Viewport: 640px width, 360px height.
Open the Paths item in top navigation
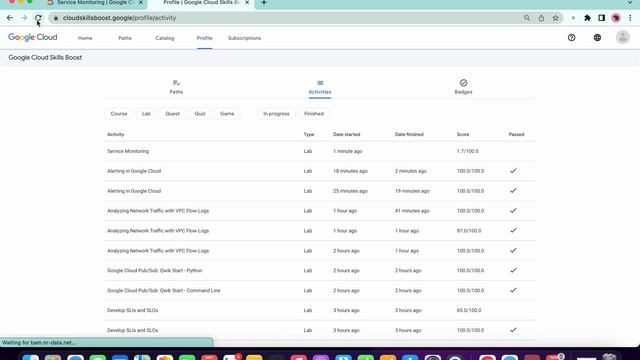125,38
